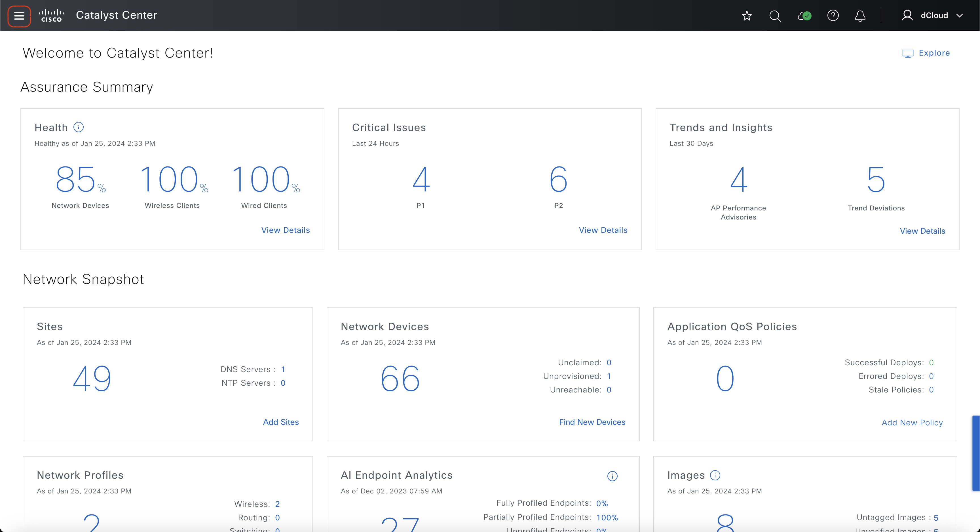
Task: Show Images card info icon
Action: 715,475
